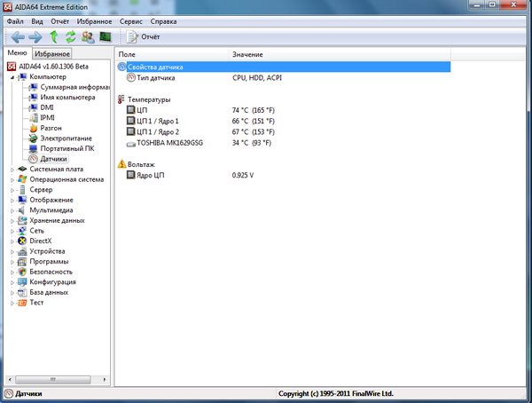Click the tree scrollbar right arrow
The height and width of the screenshot is (403, 532).
105,379
